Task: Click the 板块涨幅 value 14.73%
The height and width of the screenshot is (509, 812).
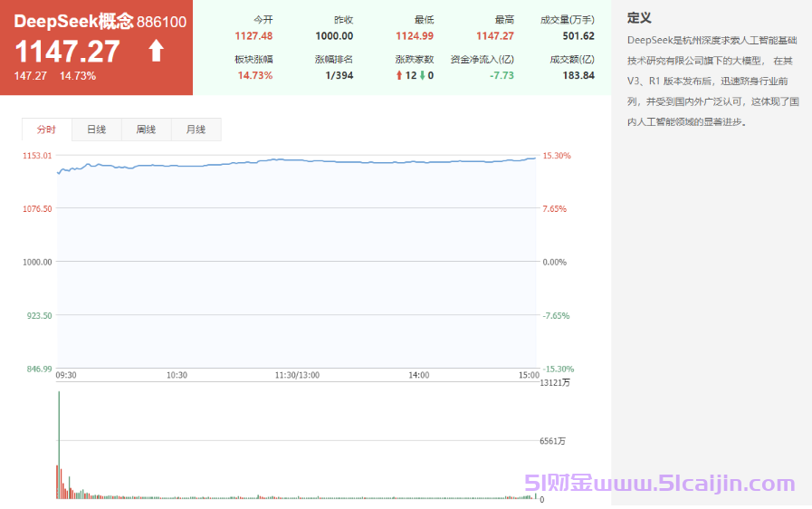Action: [x=255, y=76]
